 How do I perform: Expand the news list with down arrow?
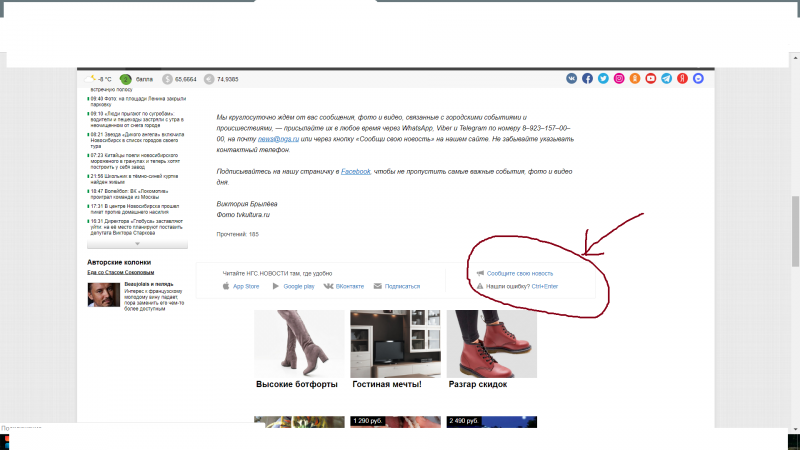pyautogui.click(x=137, y=243)
